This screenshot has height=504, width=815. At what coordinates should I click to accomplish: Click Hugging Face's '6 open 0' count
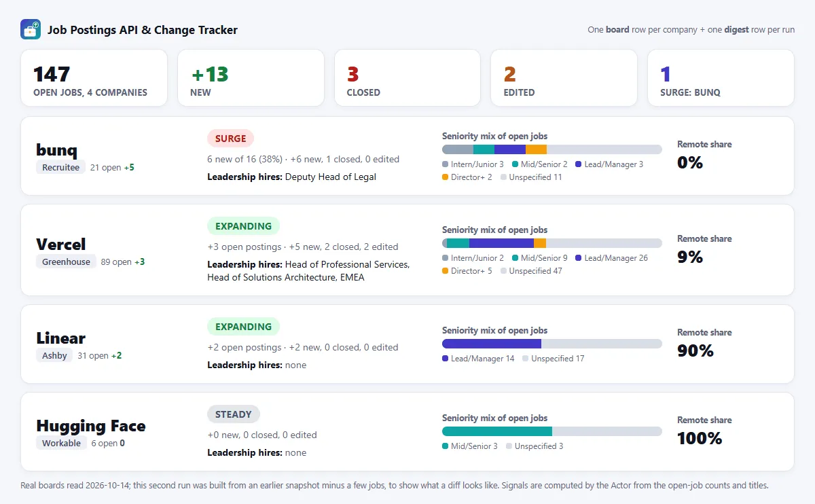[108, 444]
